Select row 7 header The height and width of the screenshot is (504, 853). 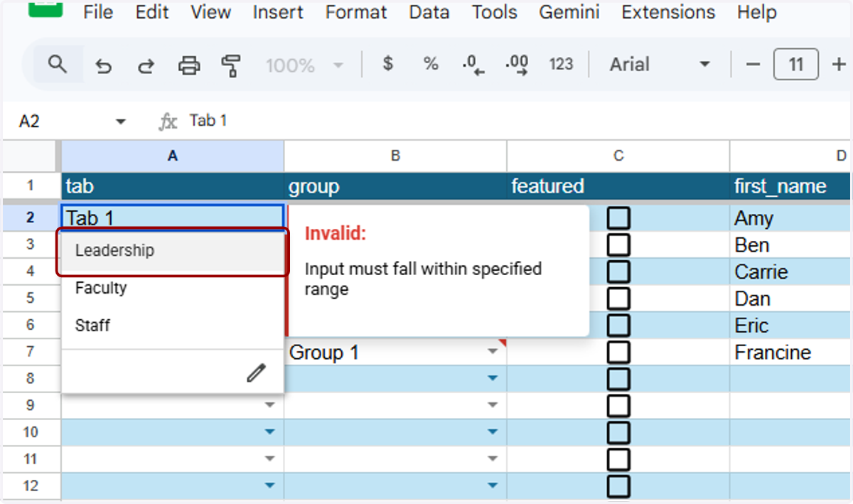[31, 352]
